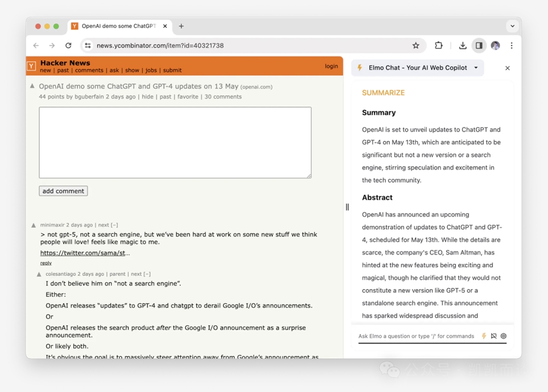Screen dimensions: 548x392
Task: Toggle the browser side panel icon
Action: (x=479, y=45)
